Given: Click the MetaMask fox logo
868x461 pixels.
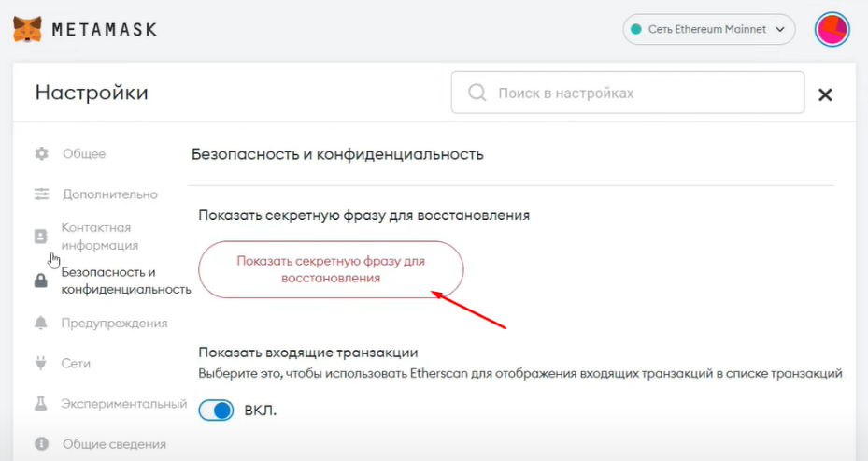Looking at the screenshot, I should coord(27,29).
